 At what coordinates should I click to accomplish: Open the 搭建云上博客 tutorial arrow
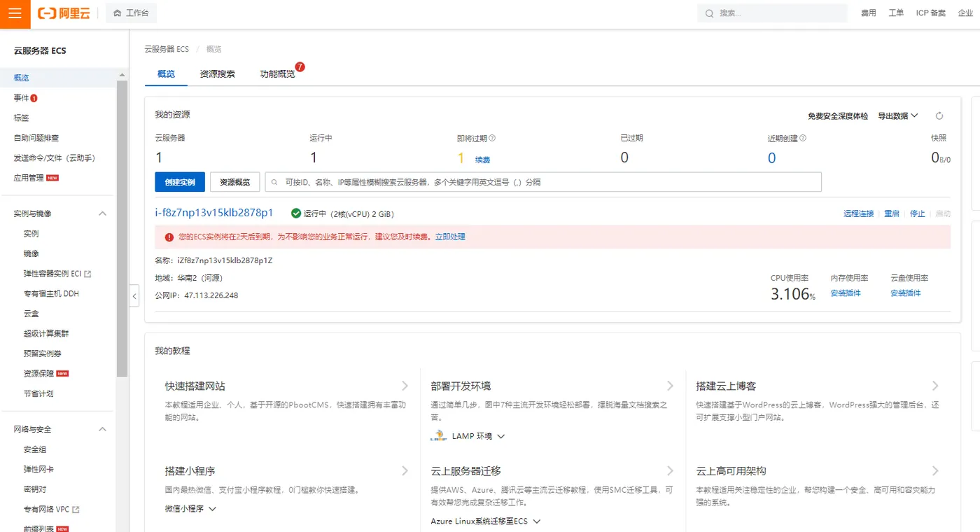click(x=935, y=386)
